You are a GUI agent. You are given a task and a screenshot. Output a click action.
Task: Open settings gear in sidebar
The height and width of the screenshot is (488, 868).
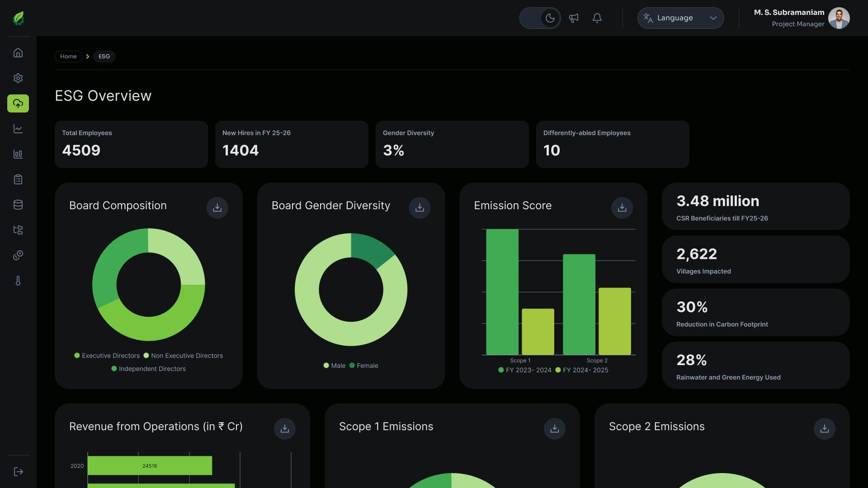coord(18,78)
